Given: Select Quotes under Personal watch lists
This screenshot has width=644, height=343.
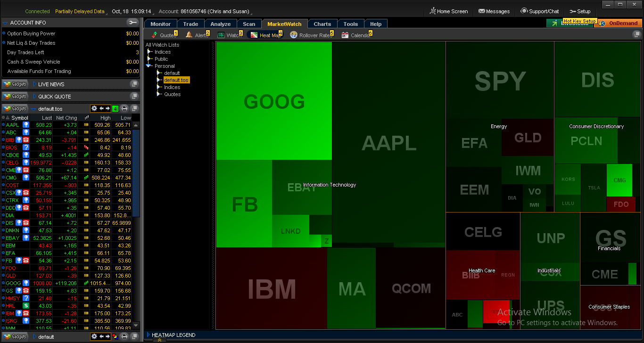Looking at the screenshot, I should 172,94.
